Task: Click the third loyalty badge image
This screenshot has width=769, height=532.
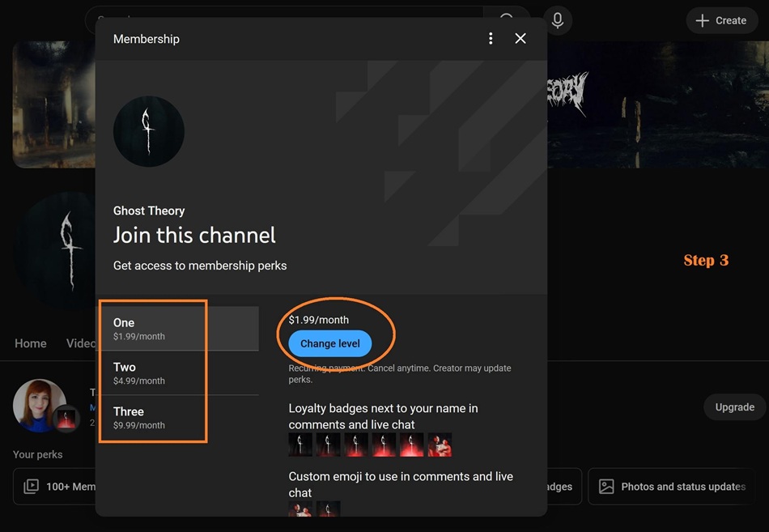Action: coord(356,445)
